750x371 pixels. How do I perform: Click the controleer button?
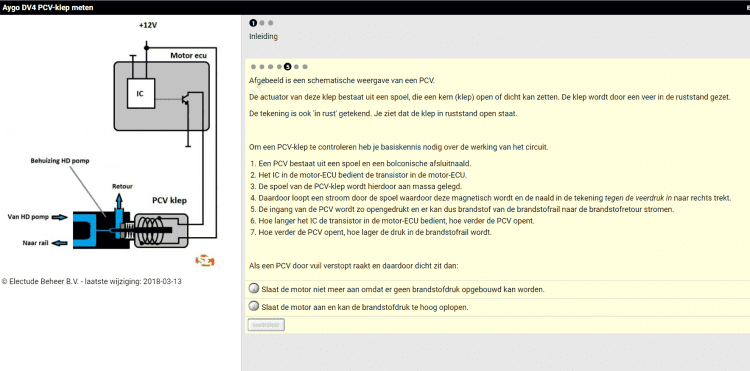click(x=266, y=325)
